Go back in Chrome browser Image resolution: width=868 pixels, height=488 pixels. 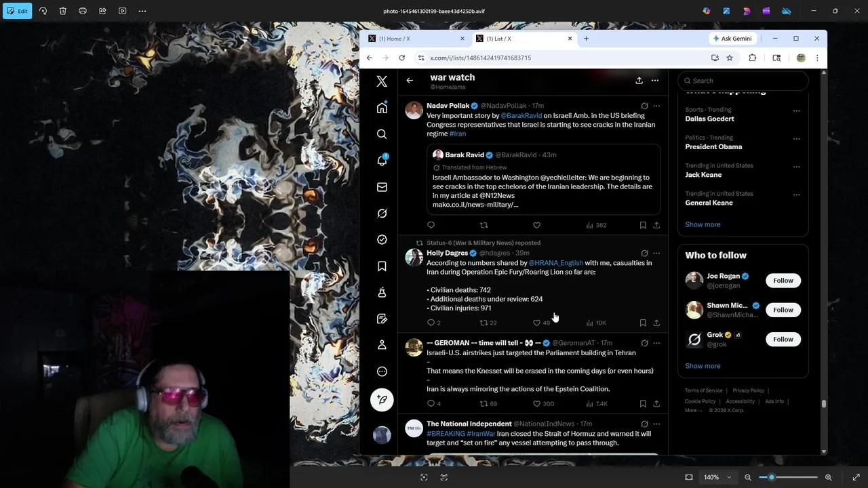[369, 58]
